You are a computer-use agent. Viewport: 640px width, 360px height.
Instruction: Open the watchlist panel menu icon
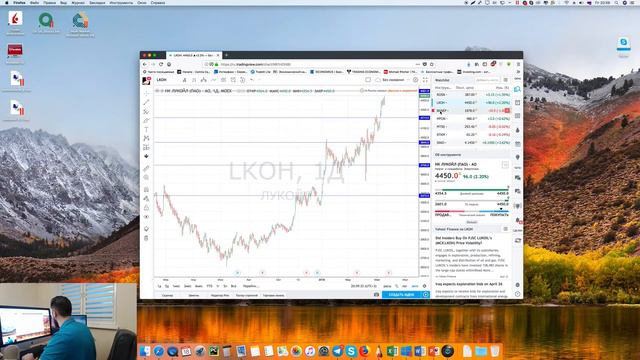point(506,80)
